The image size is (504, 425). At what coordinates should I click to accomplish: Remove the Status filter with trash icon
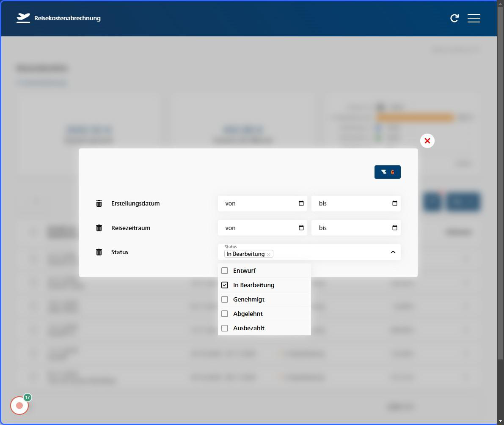(x=99, y=252)
